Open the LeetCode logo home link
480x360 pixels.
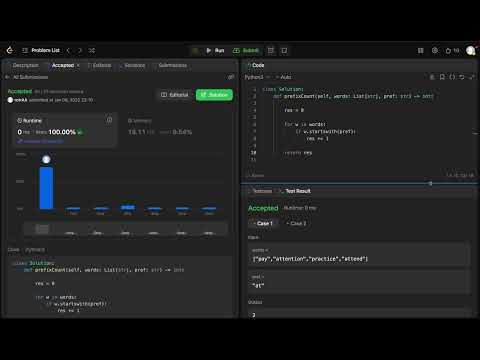coord(10,50)
